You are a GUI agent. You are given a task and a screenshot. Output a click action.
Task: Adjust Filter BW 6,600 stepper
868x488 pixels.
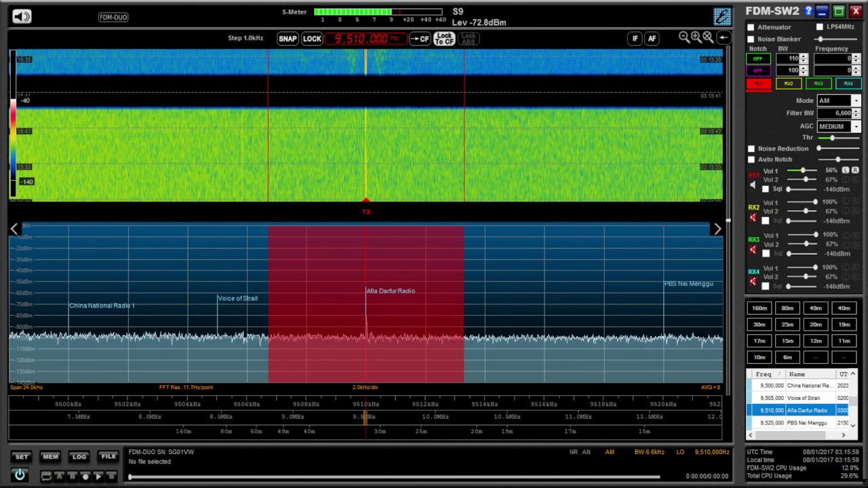[856, 113]
